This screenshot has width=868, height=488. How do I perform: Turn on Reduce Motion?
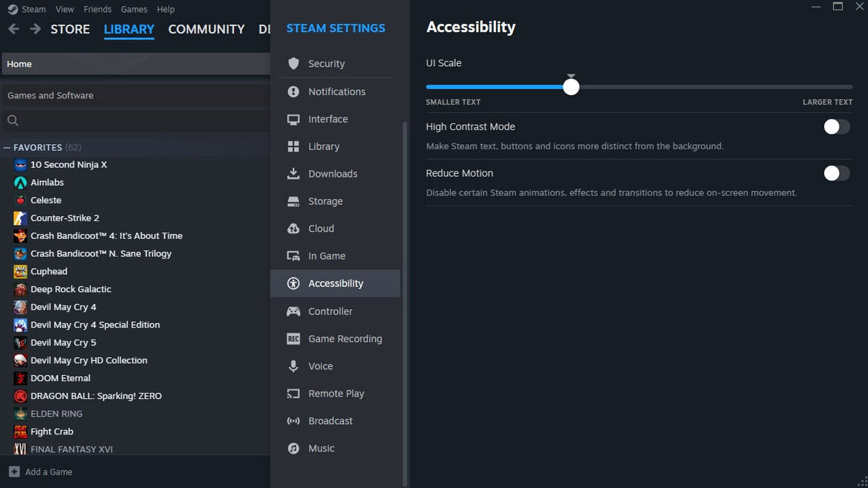835,173
